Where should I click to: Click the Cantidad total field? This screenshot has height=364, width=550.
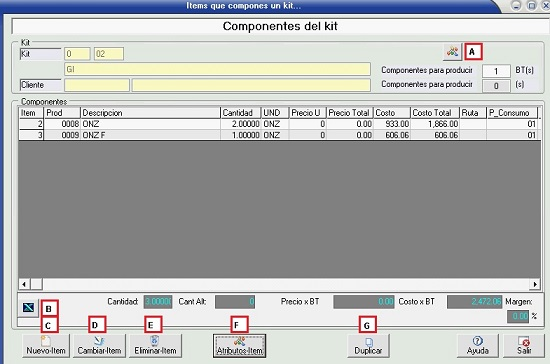(158, 302)
